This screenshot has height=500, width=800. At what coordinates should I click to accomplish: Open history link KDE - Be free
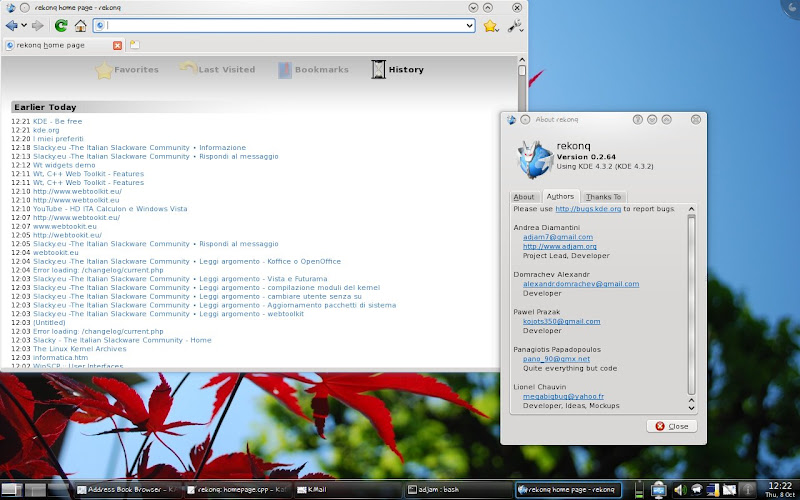58,121
